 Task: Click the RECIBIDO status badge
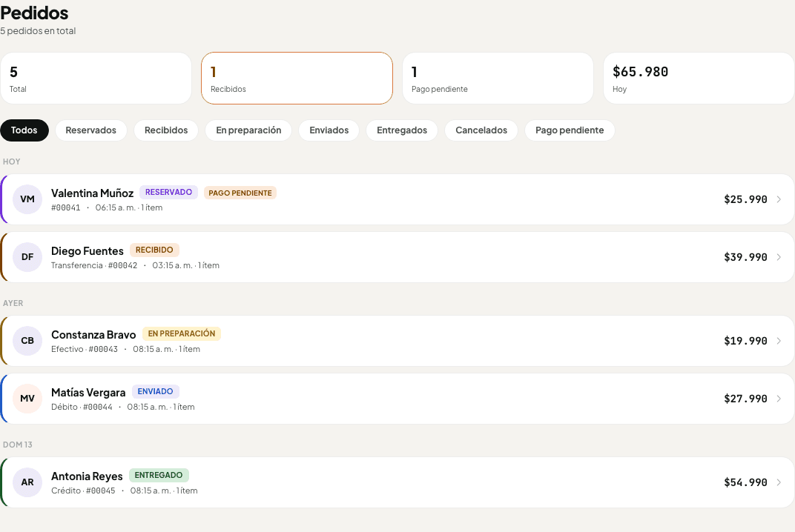click(154, 250)
